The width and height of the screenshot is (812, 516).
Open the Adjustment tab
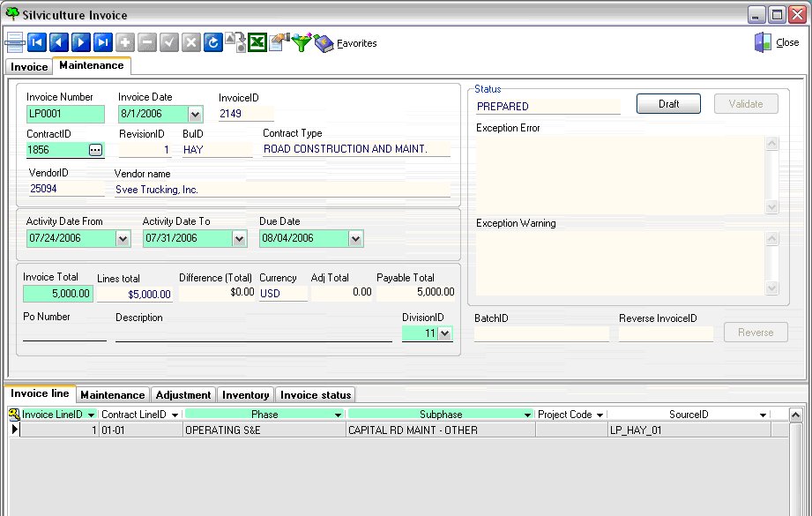(183, 395)
